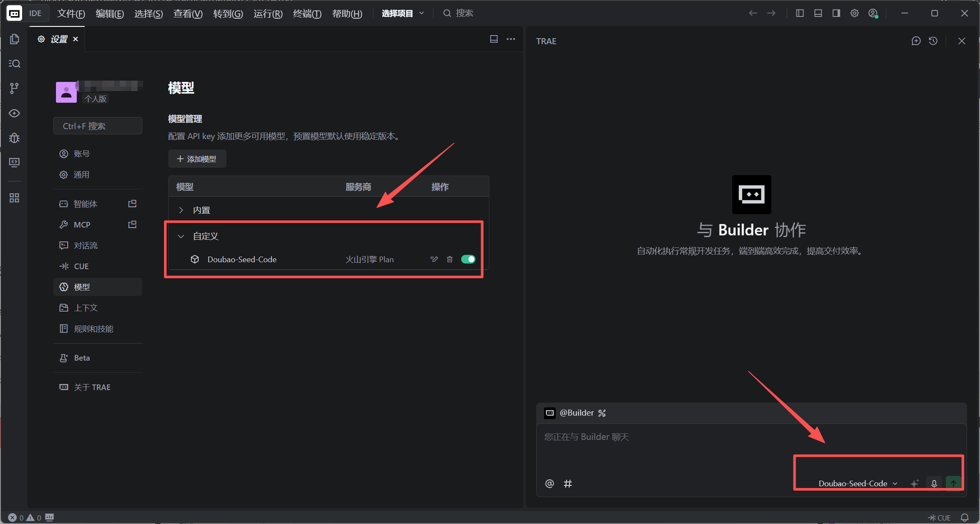Open the 关于 TRAE settings page
This screenshot has height=524, width=980.
[x=92, y=387]
